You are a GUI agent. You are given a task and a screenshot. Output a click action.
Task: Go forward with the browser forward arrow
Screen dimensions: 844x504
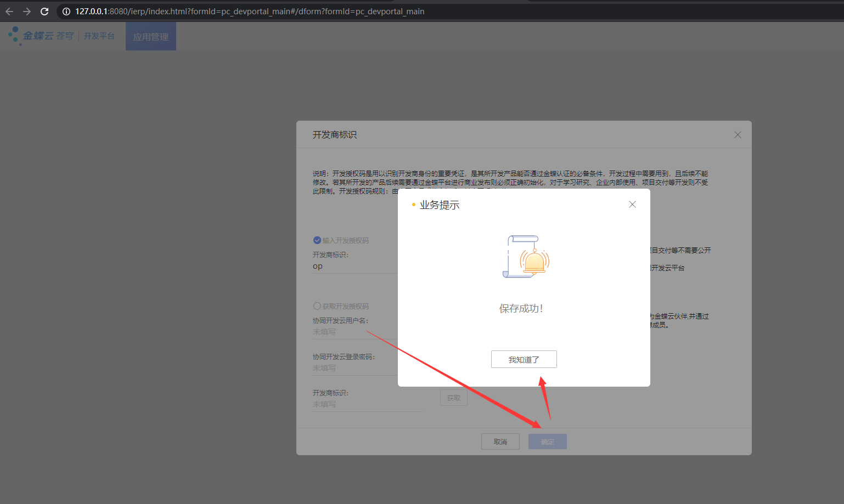[x=27, y=12]
